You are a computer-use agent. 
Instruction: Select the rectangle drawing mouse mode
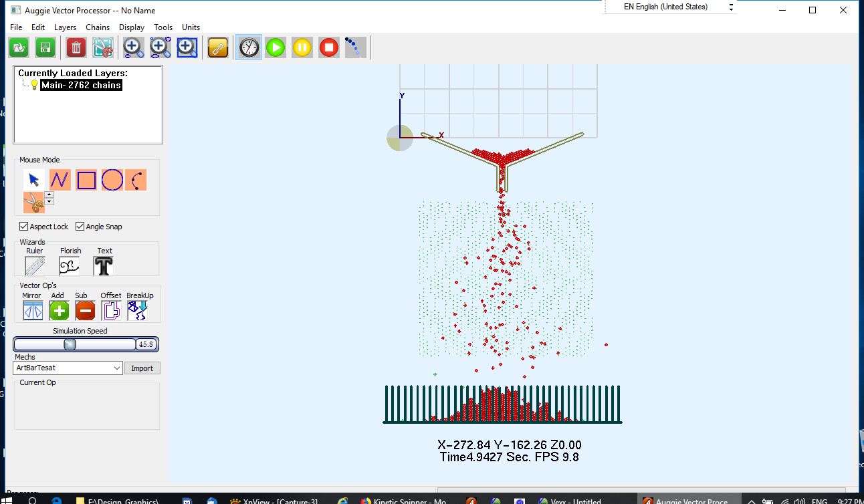point(86,180)
